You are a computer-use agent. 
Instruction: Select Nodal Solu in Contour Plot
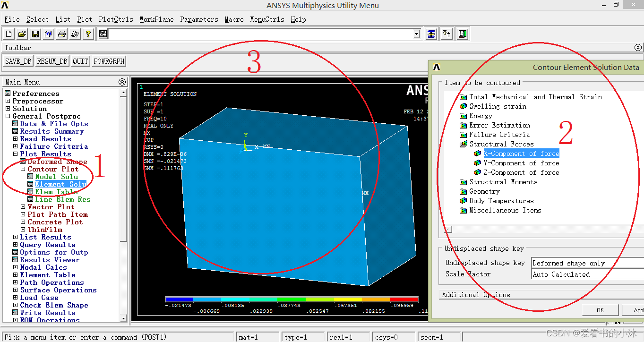click(56, 177)
